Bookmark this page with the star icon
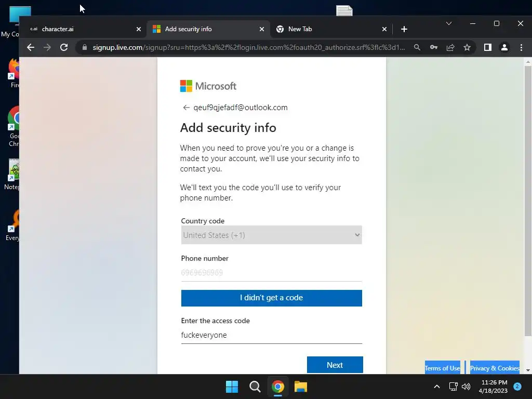Image resolution: width=532 pixels, height=399 pixels. click(x=467, y=47)
